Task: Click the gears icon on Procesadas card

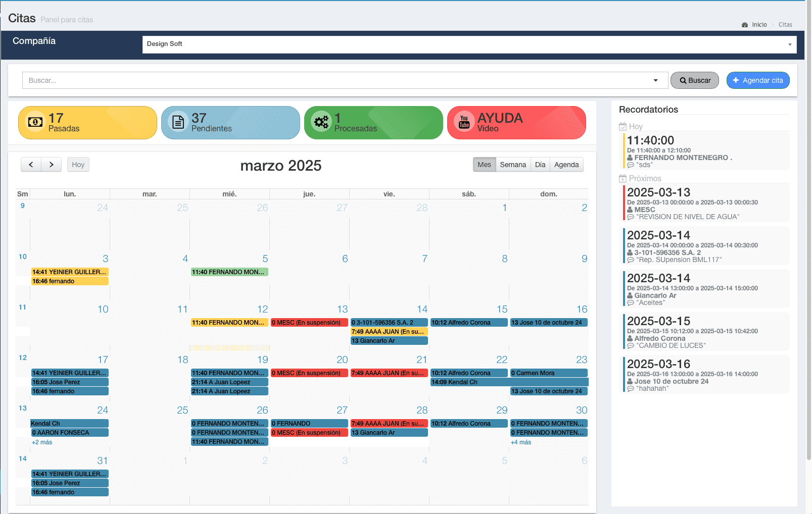Action: pos(321,122)
